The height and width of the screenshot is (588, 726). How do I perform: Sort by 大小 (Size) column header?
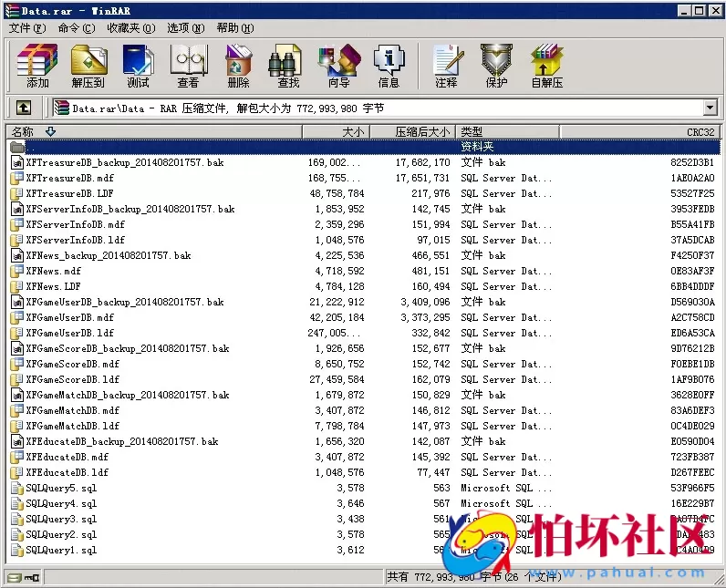click(336, 132)
